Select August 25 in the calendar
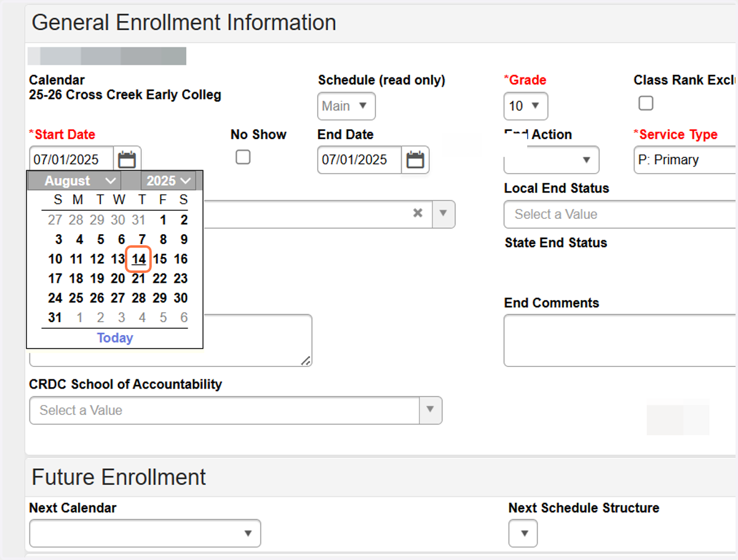Image resolution: width=738 pixels, height=560 pixels. point(76,298)
